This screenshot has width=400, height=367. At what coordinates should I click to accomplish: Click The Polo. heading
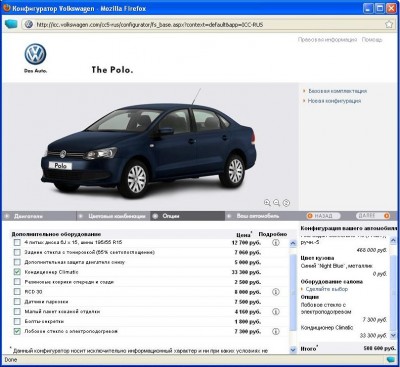coord(112,70)
